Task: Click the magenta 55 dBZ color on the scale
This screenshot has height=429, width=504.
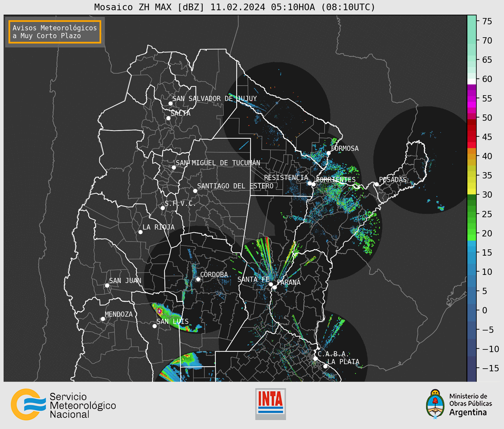Action: 472,99
